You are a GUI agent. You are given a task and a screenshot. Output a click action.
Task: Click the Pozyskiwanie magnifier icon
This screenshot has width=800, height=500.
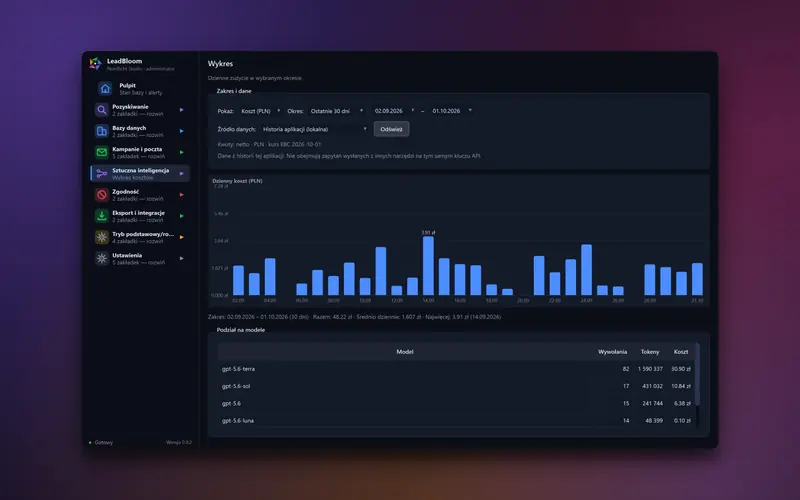[102, 110]
